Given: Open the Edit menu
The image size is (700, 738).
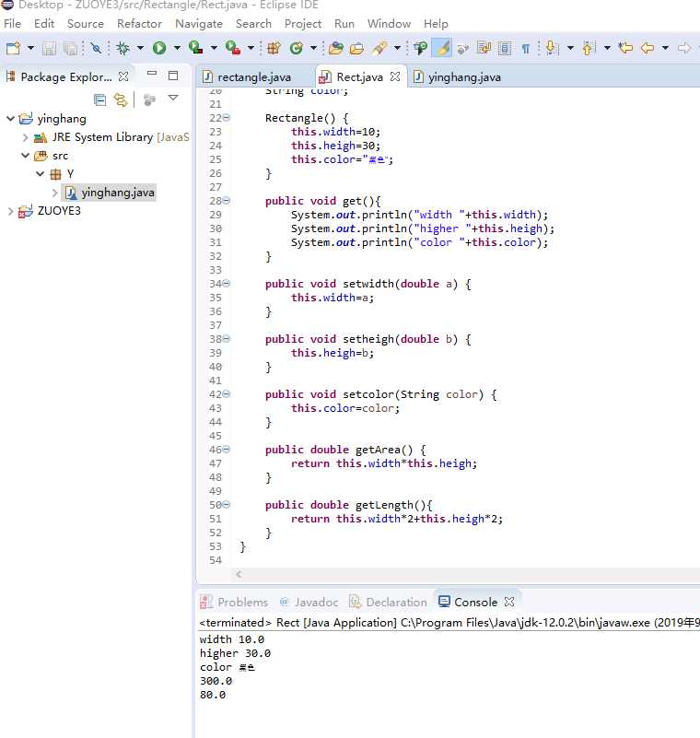Looking at the screenshot, I should (44, 24).
